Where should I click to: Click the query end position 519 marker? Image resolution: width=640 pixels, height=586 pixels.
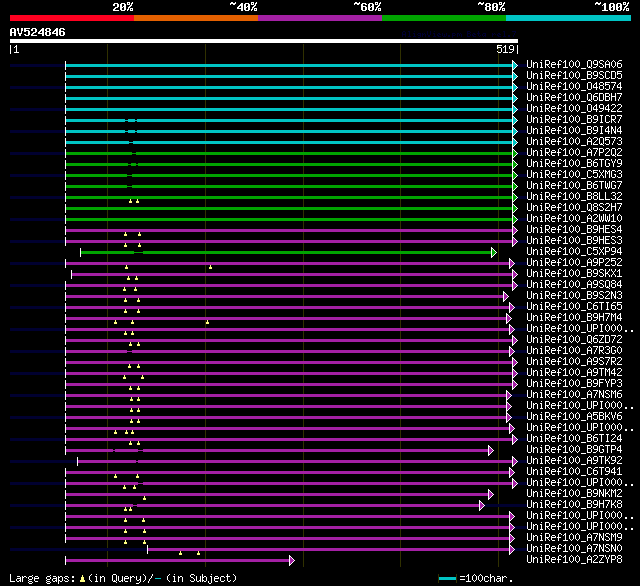[507, 49]
